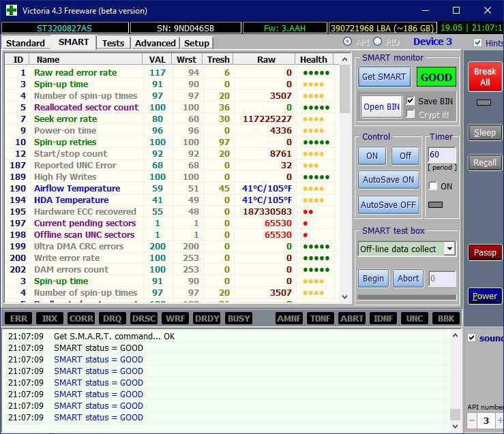Click the AutoSave OFF button

388,204
